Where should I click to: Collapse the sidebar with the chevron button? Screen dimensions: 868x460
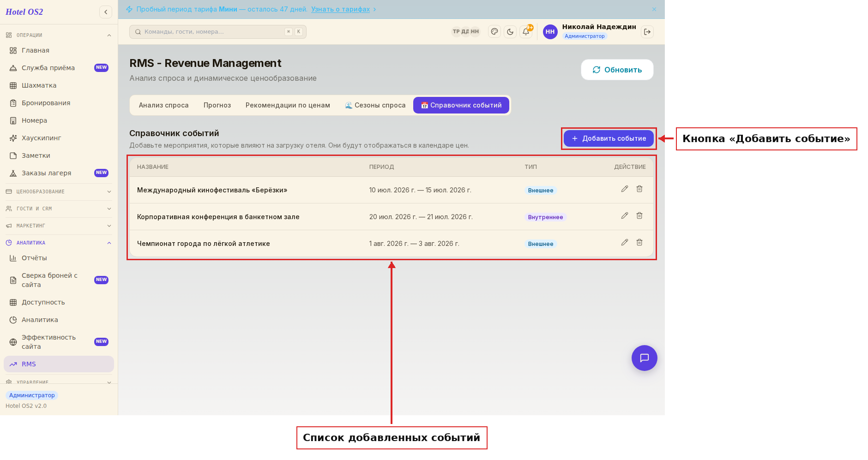(106, 12)
